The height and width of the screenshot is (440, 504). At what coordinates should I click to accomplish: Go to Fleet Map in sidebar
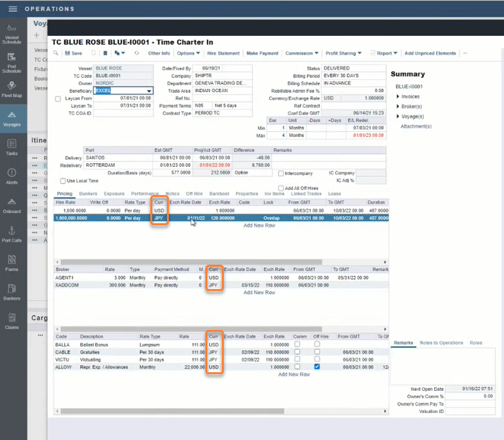[x=12, y=90]
